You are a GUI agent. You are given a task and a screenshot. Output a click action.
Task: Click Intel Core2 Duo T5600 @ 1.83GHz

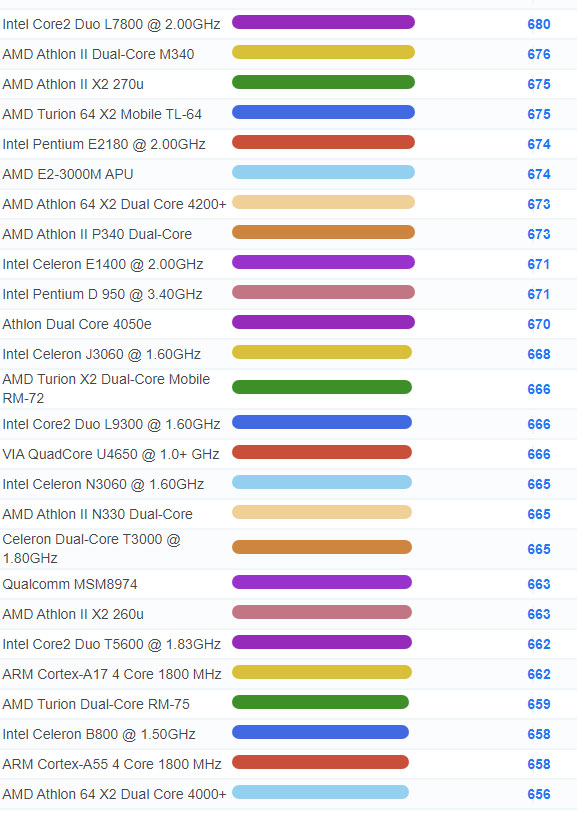[111, 646]
